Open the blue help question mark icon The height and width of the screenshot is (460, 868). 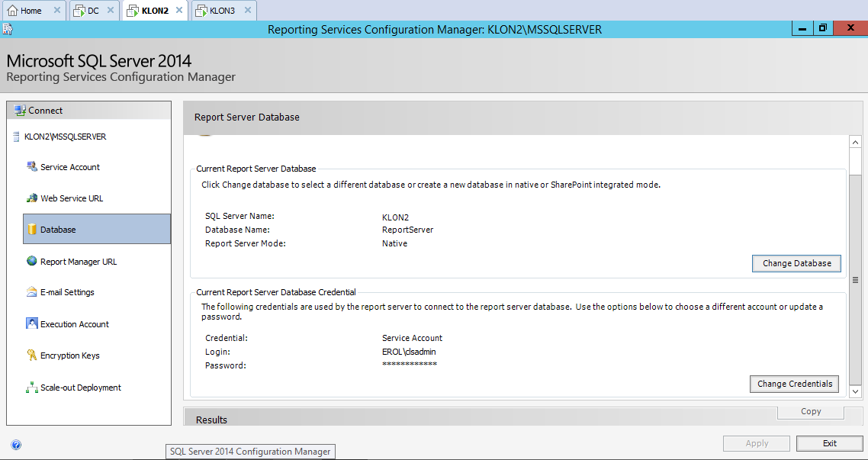pyautogui.click(x=16, y=445)
